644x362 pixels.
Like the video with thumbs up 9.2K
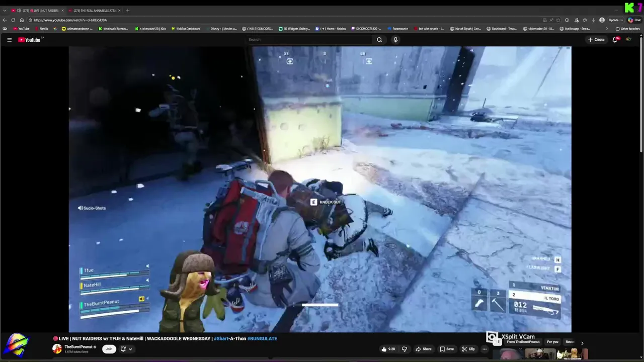(x=388, y=349)
